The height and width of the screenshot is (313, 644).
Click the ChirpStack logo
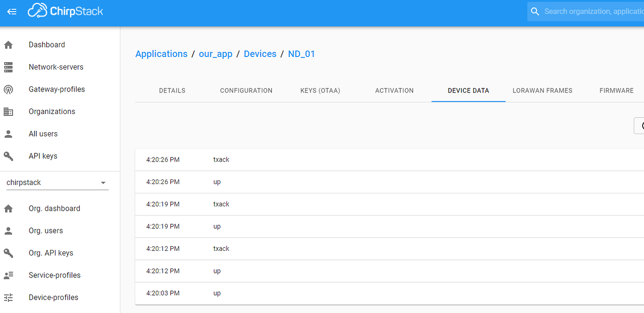click(65, 11)
